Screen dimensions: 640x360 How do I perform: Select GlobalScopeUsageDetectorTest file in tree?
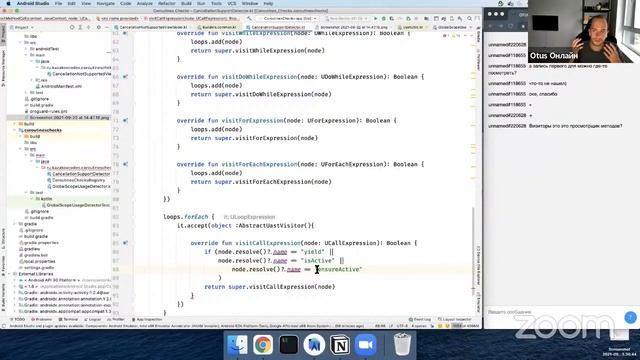[77, 205]
